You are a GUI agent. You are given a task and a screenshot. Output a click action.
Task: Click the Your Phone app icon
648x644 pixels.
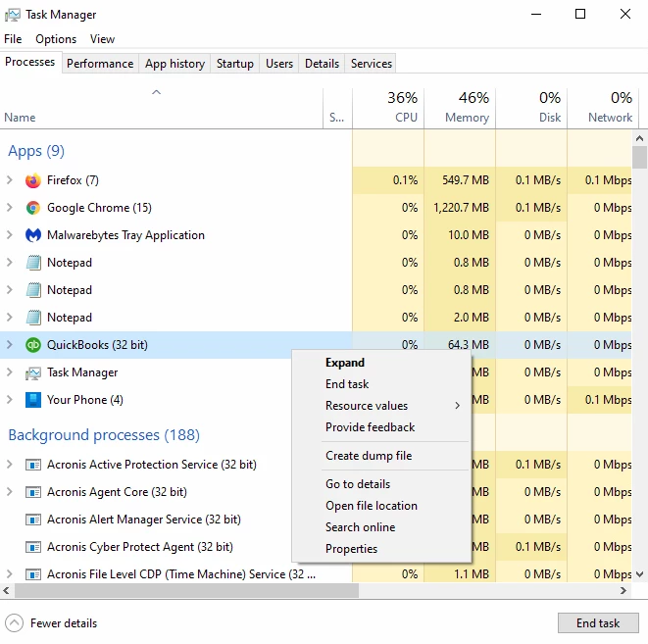pyautogui.click(x=33, y=400)
